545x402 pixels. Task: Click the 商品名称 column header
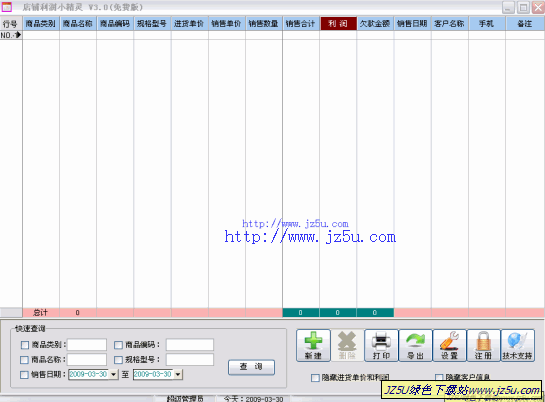pyautogui.click(x=78, y=24)
